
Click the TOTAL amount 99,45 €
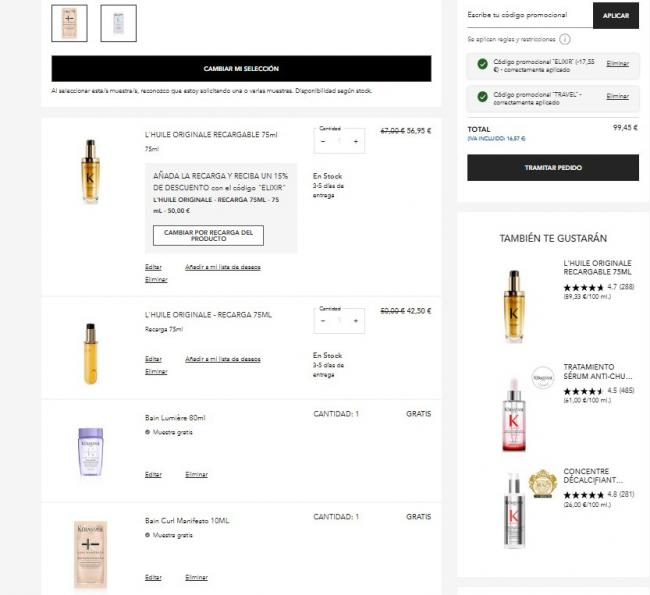625,128
